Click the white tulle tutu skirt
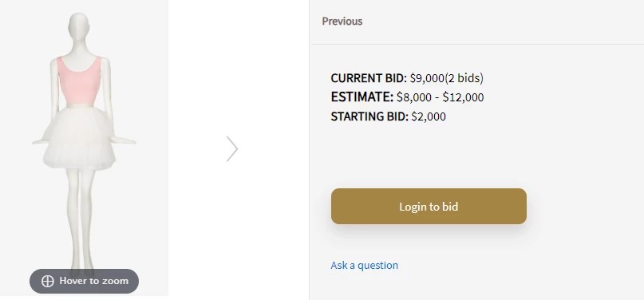 [x=79, y=138]
